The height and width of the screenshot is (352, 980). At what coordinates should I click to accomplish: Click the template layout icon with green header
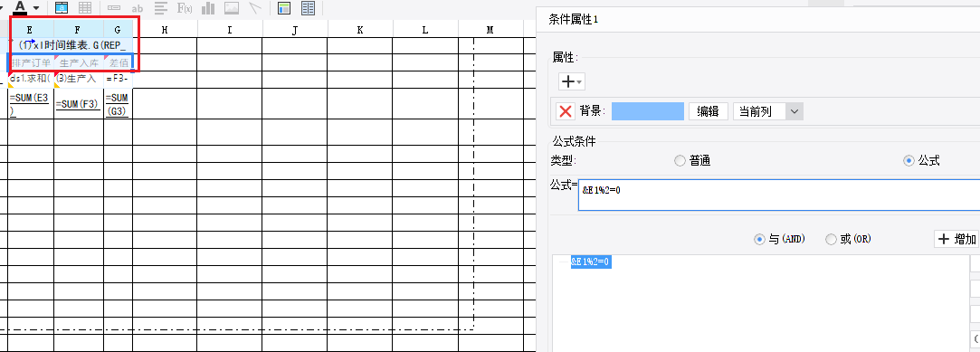284,7
